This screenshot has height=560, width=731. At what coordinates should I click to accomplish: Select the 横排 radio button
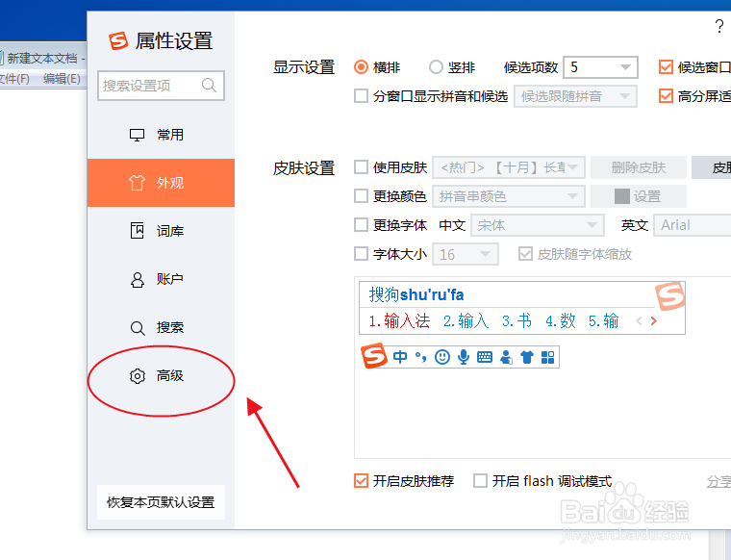(x=361, y=67)
